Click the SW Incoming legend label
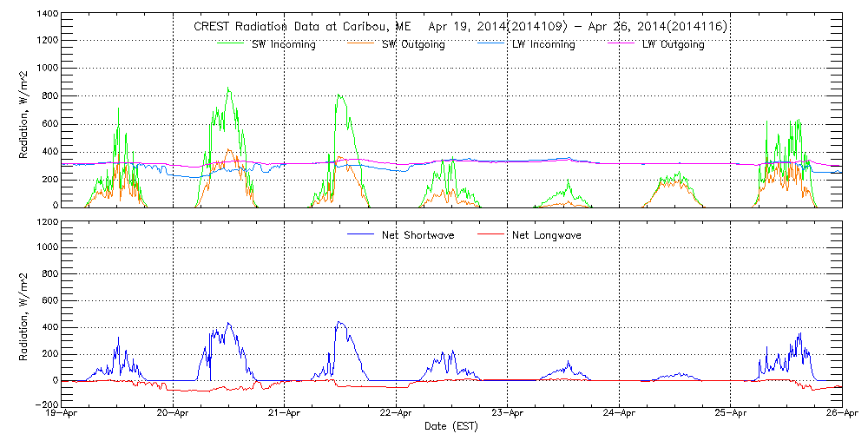 (283, 44)
